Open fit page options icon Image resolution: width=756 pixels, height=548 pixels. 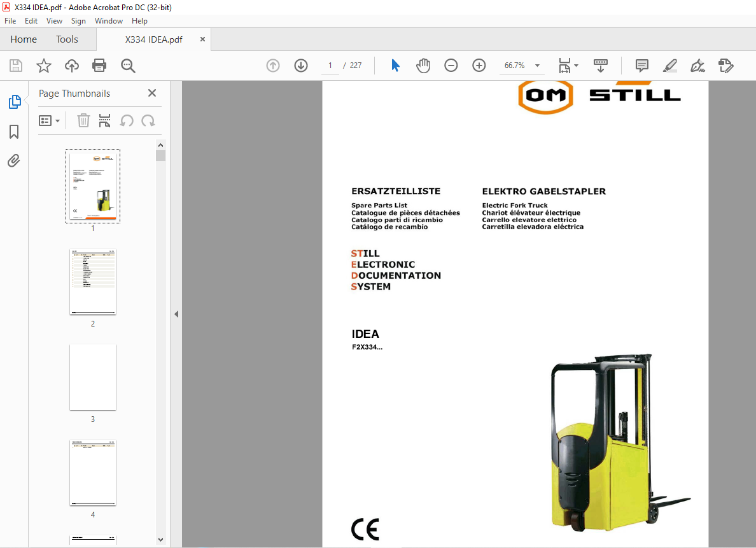point(564,66)
